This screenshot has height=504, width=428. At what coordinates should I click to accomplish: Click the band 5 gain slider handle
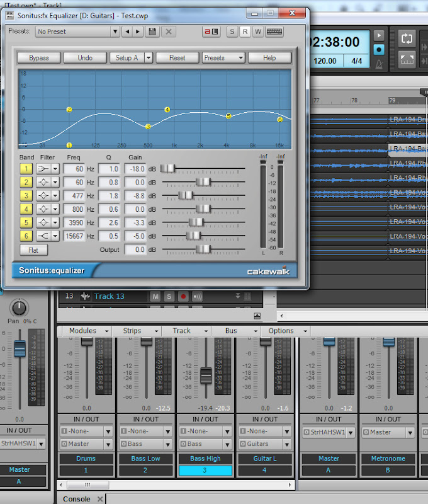197,222
